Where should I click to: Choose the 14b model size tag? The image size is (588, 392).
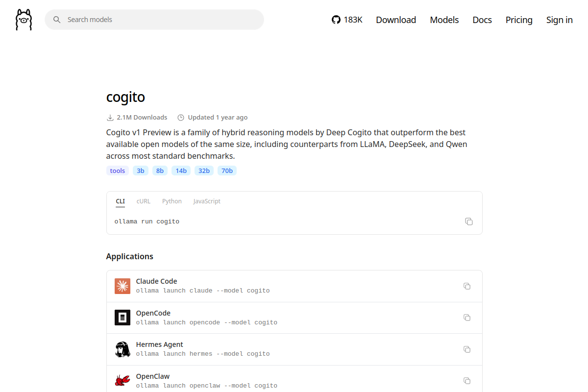pyautogui.click(x=181, y=171)
